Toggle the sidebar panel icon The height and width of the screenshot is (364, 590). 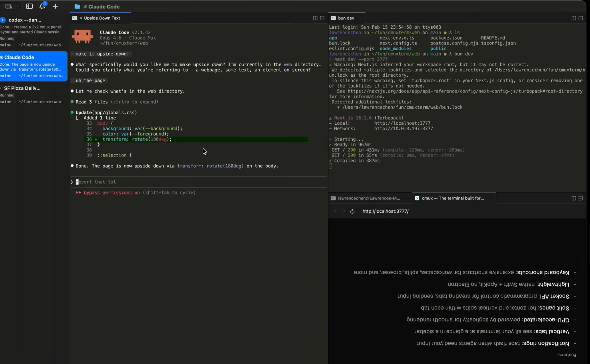coord(29,6)
